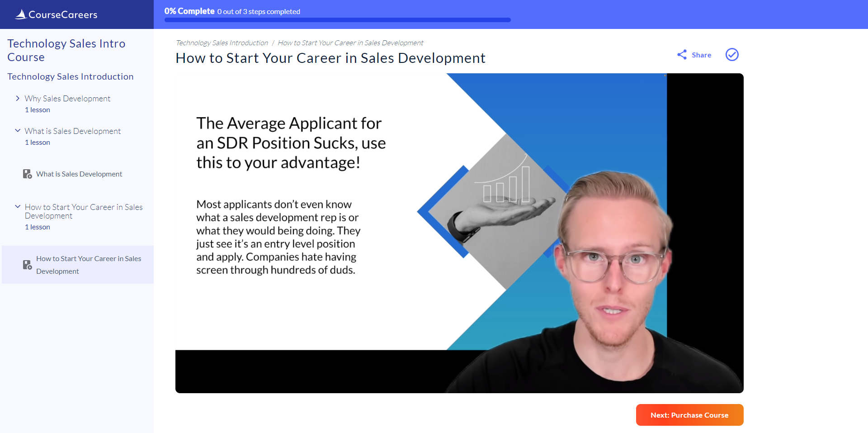868x433 pixels.
Task: Click the course progress bar
Action: [x=338, y=20]
